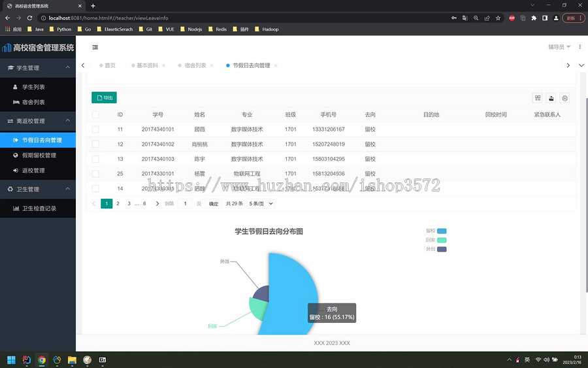Open the 5条/页 page size dropdown
Viewport: 588px width, 368px height.
[261, 204]
